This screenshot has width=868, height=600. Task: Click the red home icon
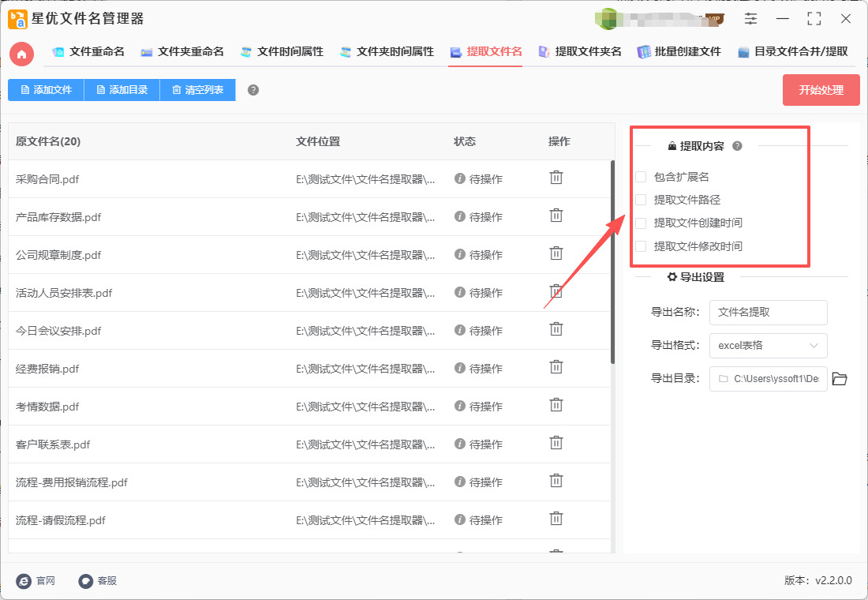click(22, 53)
